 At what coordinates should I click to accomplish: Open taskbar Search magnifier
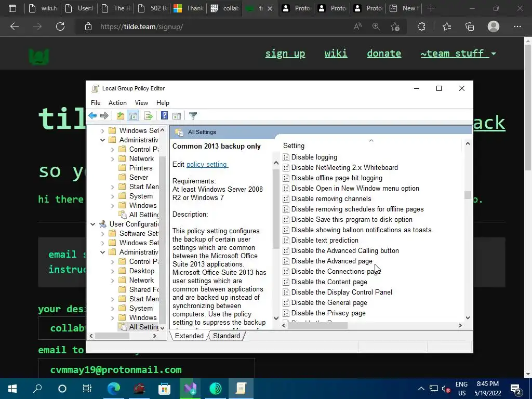(x=37, y=389)
